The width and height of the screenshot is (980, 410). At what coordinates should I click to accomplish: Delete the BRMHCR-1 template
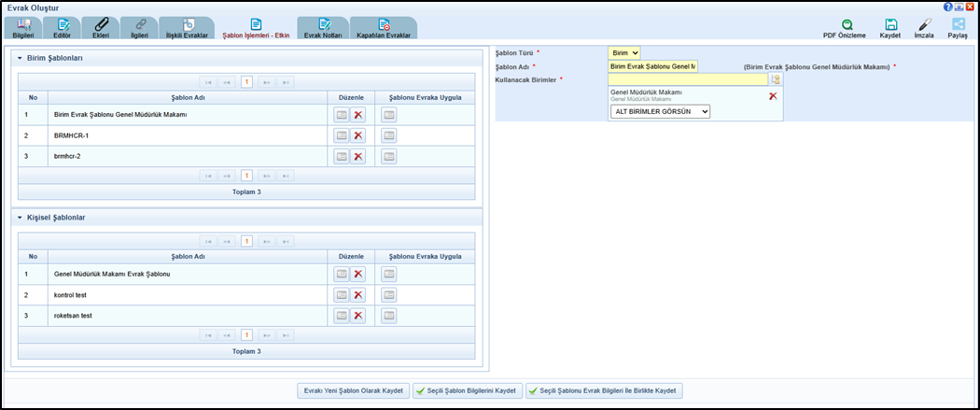point(357,135)
